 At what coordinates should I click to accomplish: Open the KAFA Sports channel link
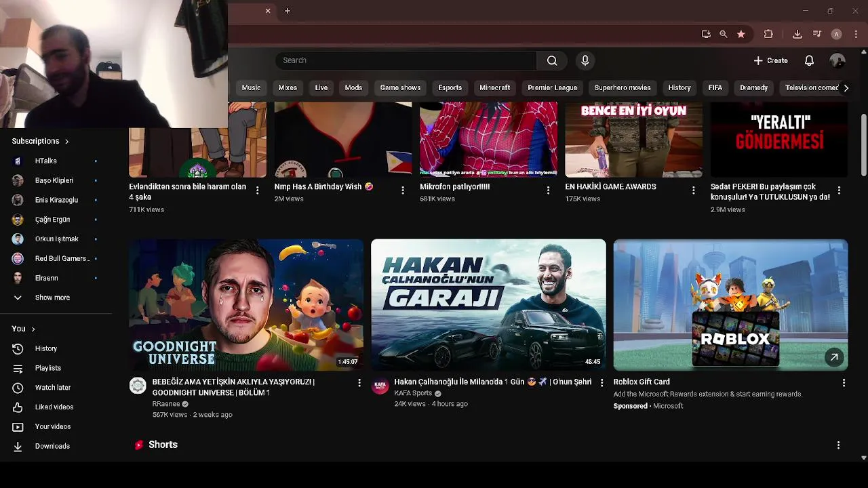413,393
